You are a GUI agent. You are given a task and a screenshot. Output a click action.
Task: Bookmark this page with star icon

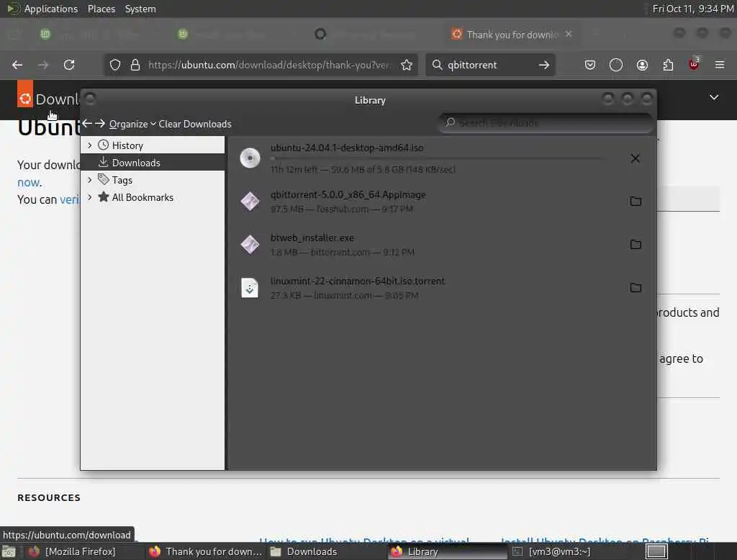(x=407, y=65)
